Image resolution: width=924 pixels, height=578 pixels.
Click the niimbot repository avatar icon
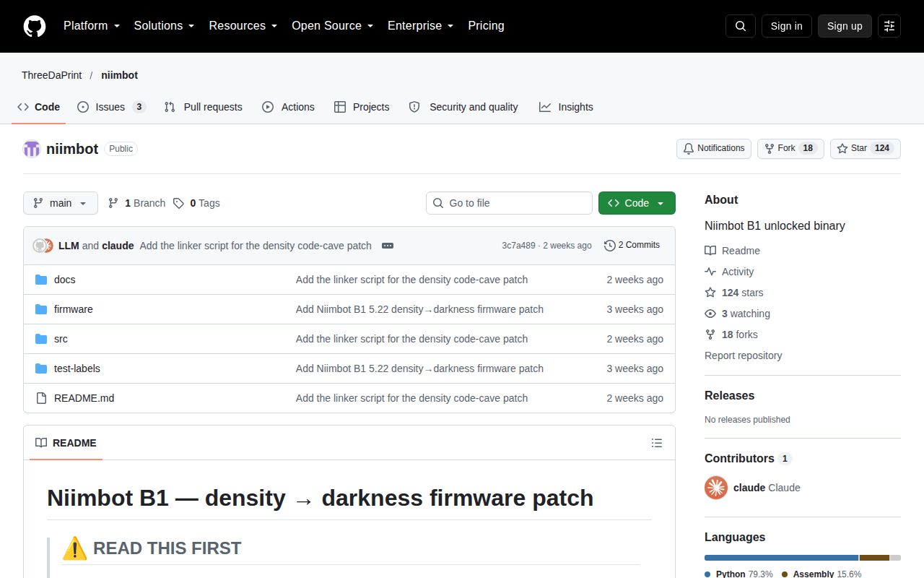pyautogui.click(x=32, y=149)
